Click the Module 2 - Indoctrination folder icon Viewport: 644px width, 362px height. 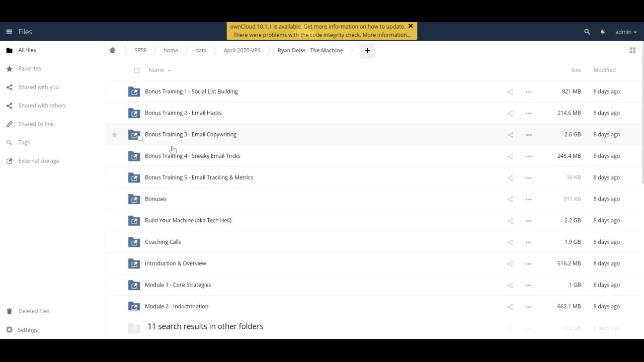pyautogui.click(x=134, y=306)
